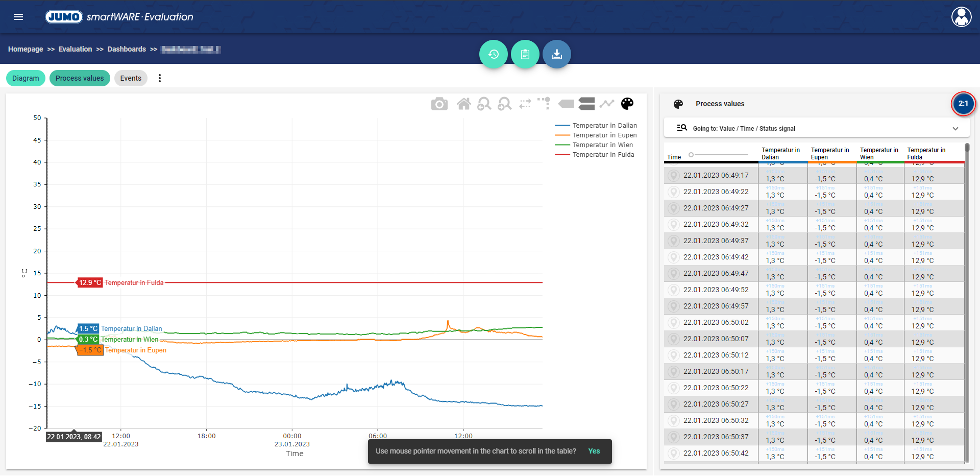Click the Time column slider handle
Viewport: 980px width, 476px height.
coord(691,155)
